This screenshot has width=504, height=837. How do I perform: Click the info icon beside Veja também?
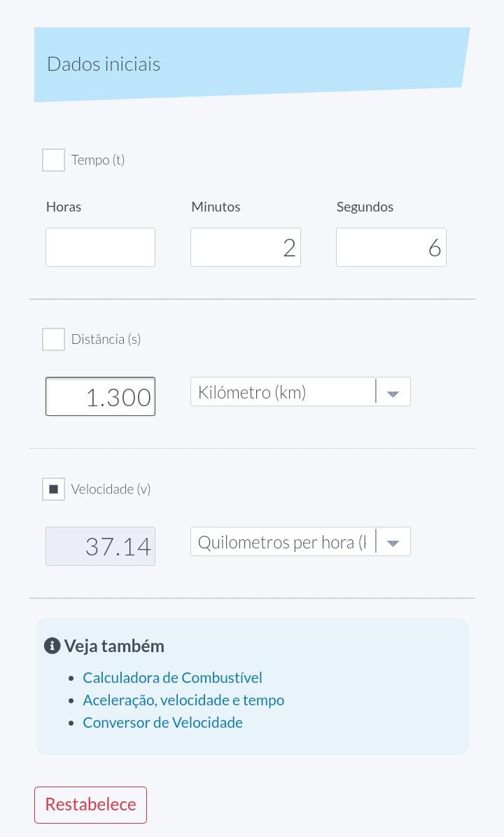pyautogui.click(x=52, y=646)
